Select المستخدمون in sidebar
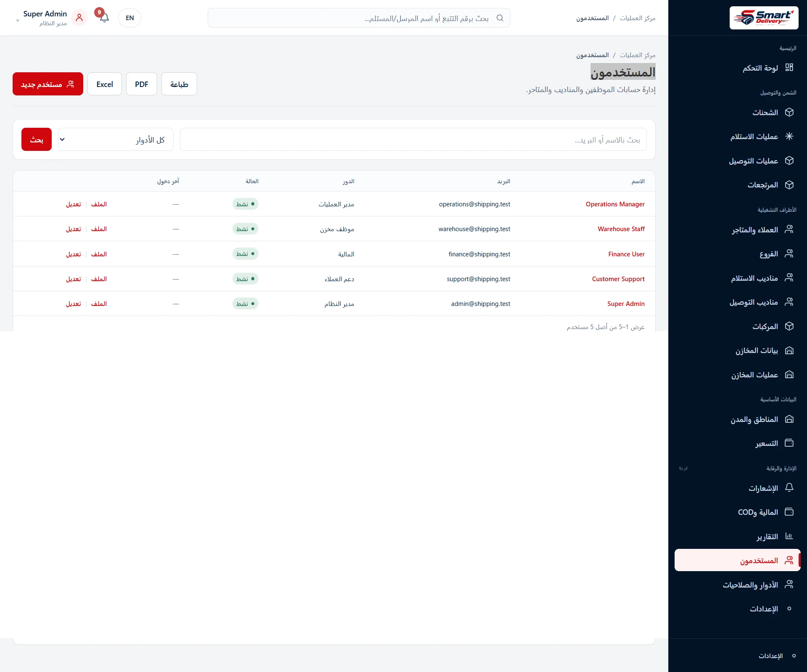Screen dimensions: 807x672 [737, 560]
